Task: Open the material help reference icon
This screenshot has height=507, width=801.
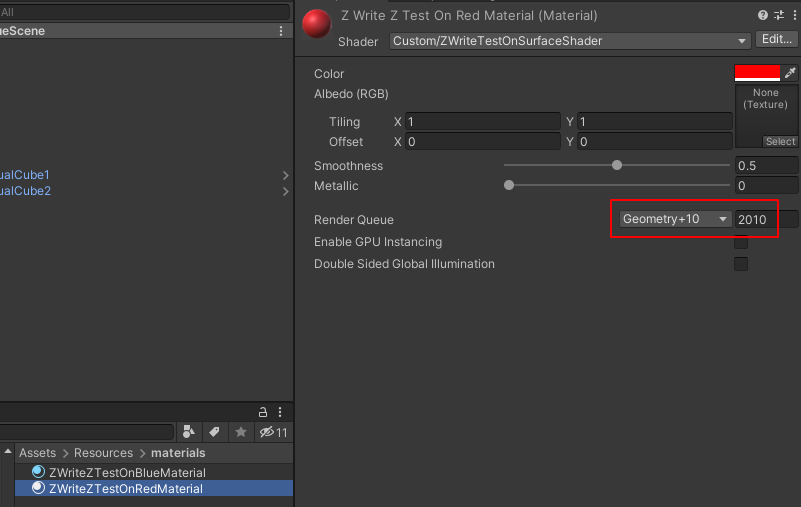Action: click(x=763, y=15)
